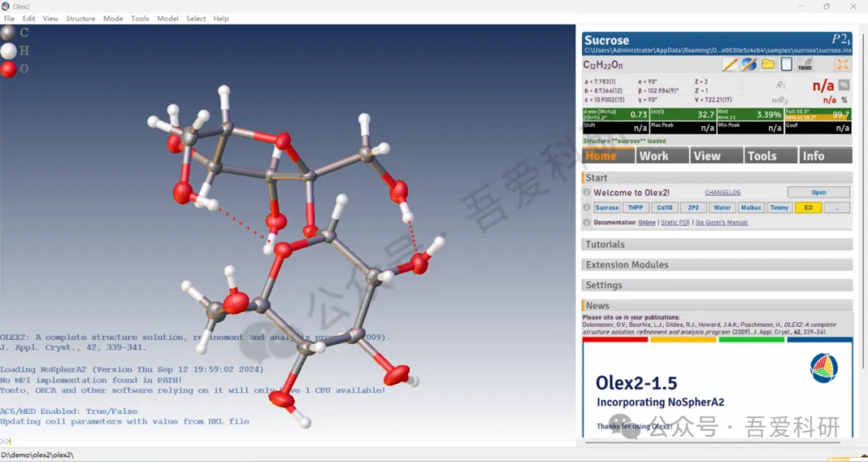Image resolution: width=868 pixels, height=462 pixels.
Task: Open the File menu
Action: click(10, 18)
